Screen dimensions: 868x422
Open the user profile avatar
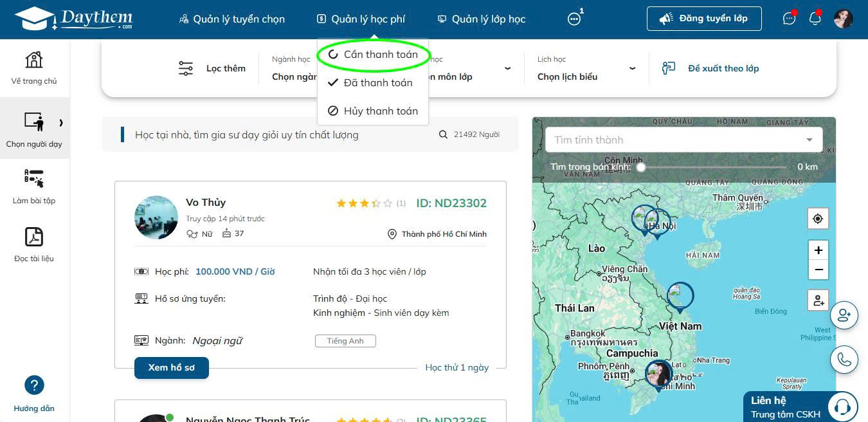pyautogui.click(x=843, y=19)
